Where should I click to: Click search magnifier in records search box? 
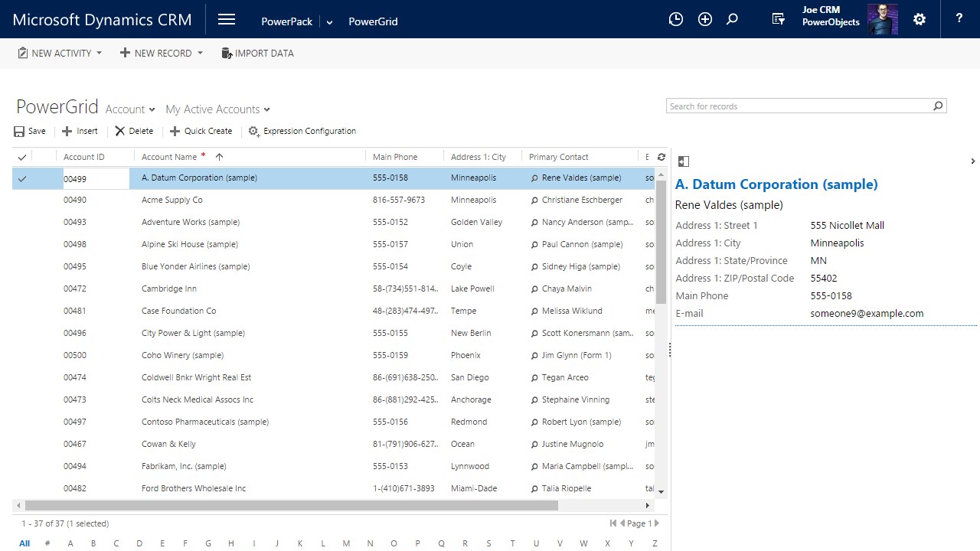coord(938,106)
